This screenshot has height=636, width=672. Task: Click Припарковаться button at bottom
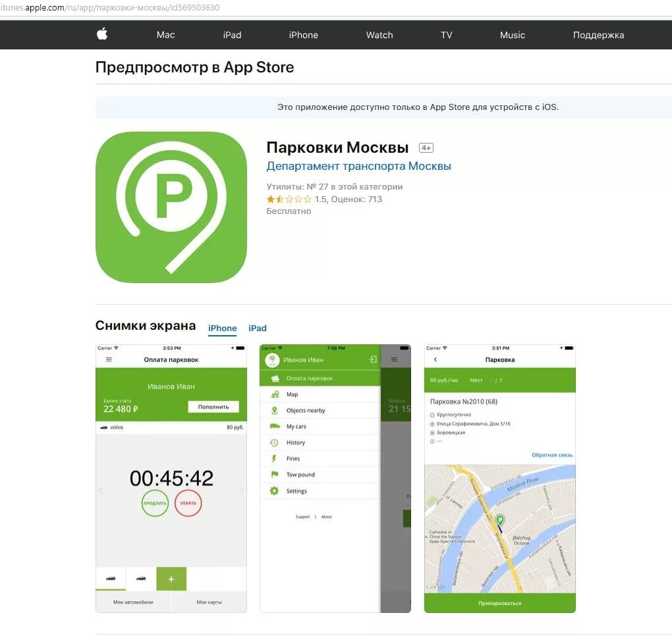coord(499,603)
